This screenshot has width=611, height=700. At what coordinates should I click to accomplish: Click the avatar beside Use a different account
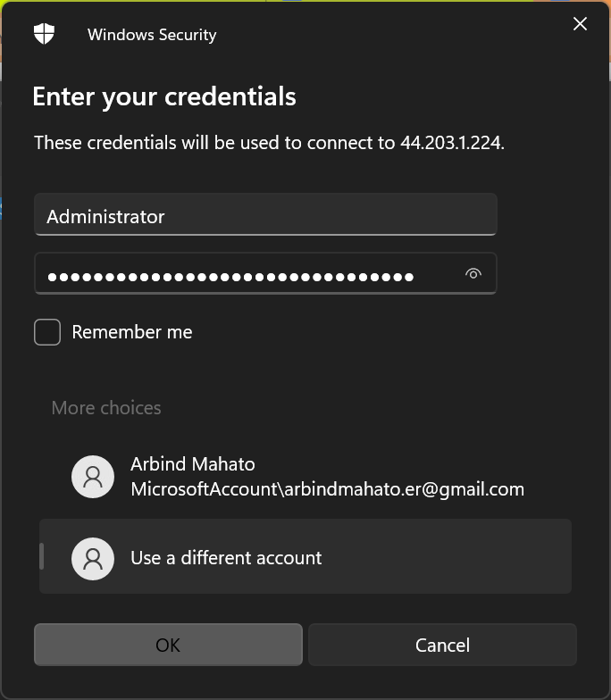tap(93, 559)
